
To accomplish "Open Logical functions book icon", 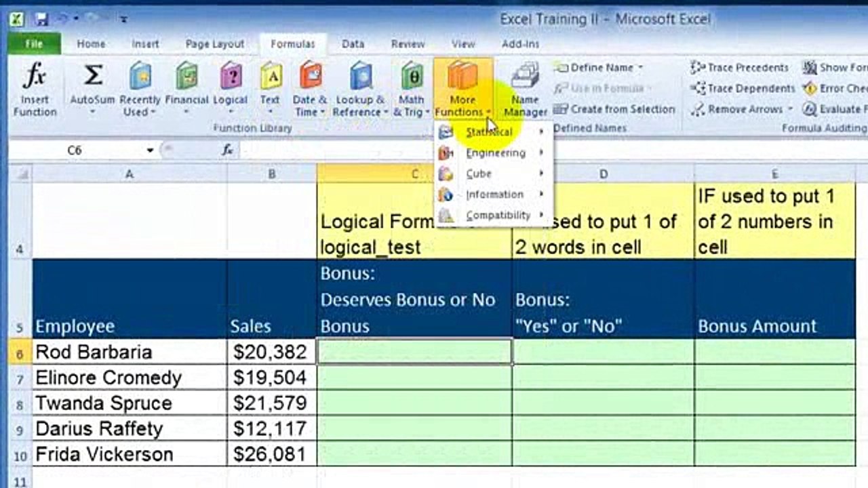I will [x=231, y=76].
